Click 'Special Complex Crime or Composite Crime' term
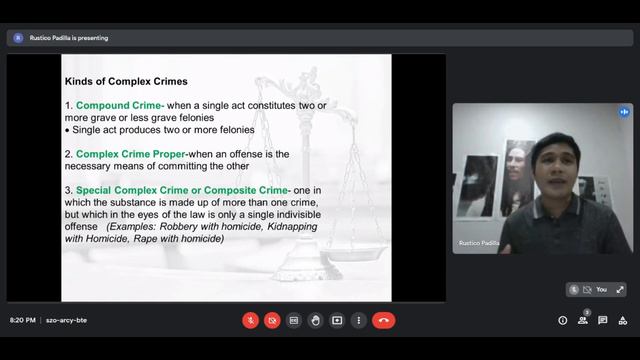 pyautogui.click(x=183, y=190)
